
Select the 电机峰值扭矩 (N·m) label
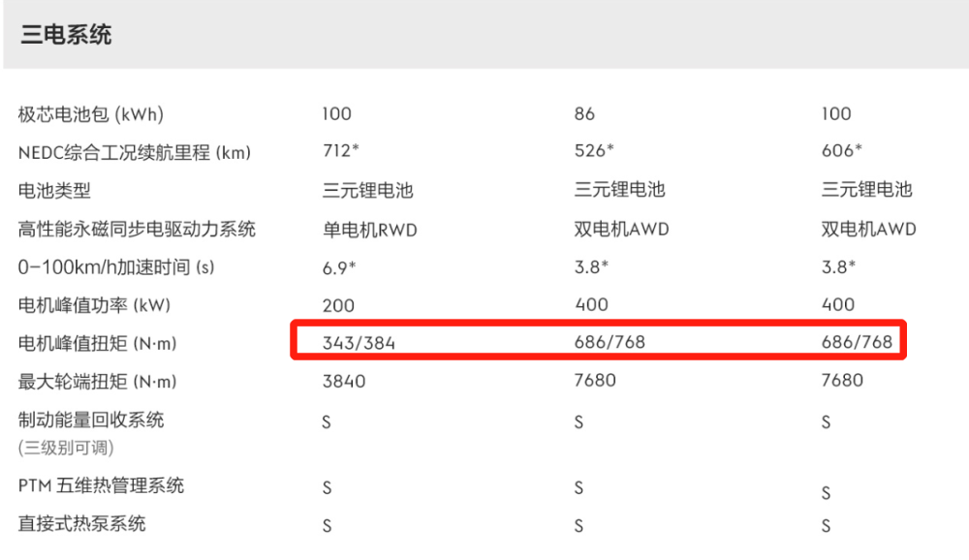click(98, 344)
